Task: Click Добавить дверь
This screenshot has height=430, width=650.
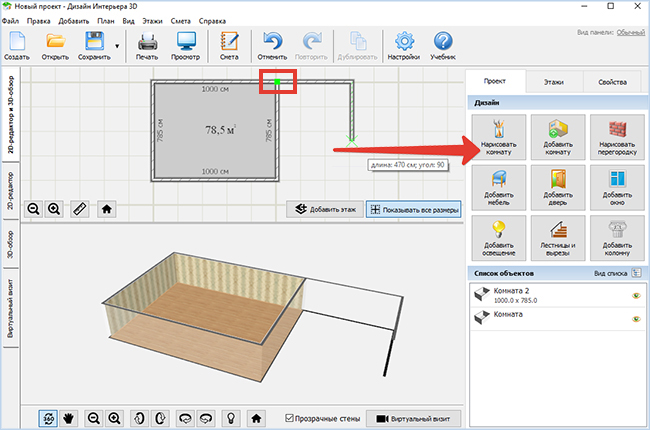Action: (558, 187)
